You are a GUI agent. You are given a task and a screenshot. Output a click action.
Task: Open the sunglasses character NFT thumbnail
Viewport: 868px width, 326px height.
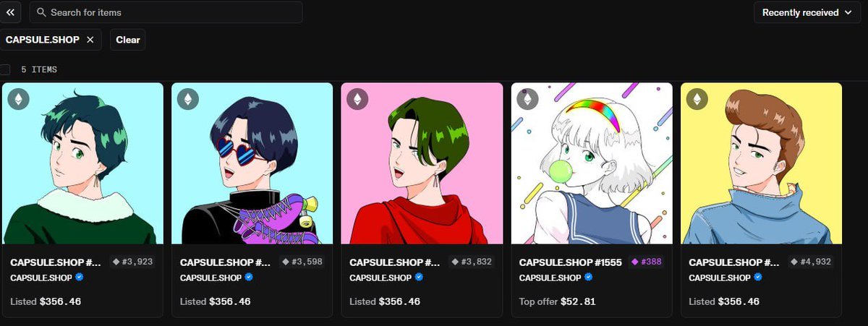252,163
